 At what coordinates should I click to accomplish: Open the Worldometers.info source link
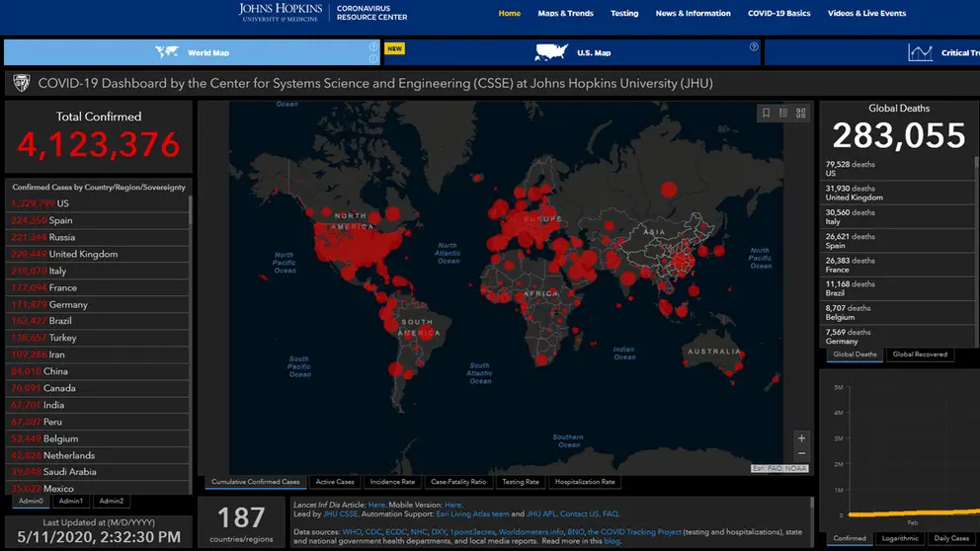point(531,532)
